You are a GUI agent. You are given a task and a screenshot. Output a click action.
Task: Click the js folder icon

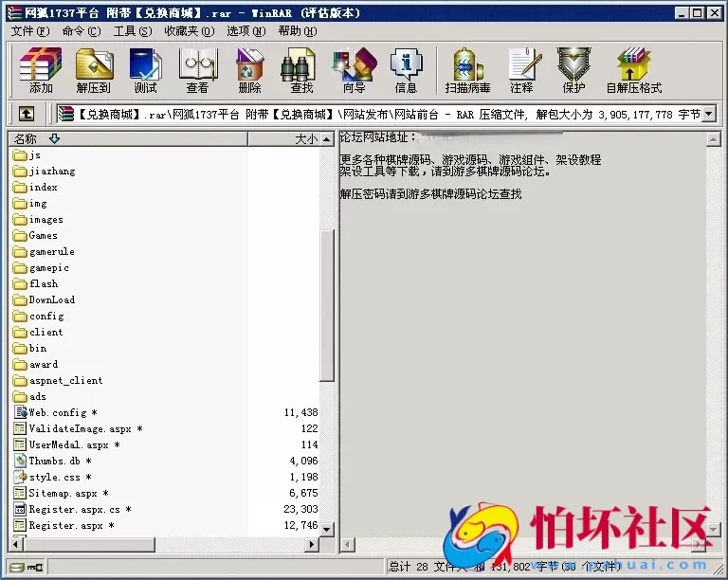(x=20, y=155)
